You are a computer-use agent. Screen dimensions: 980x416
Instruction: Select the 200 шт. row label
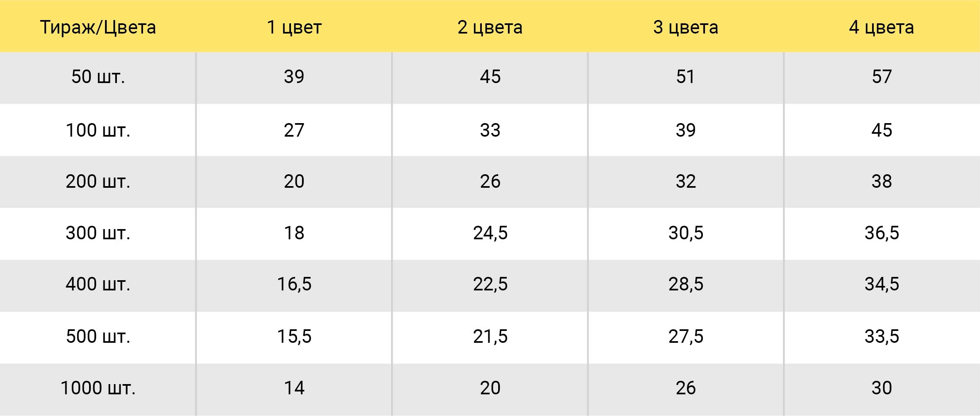[98, 182]
